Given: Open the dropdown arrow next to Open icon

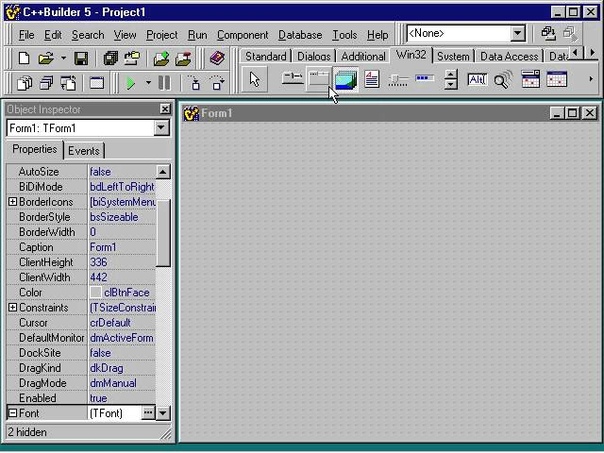Looking at the screenshot, I should point(64,59).
